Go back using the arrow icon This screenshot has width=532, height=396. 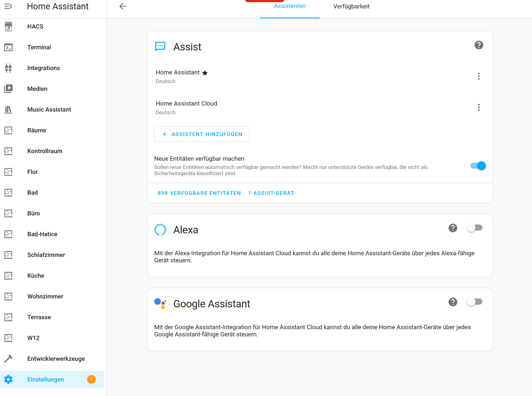[x=123, y=6]
